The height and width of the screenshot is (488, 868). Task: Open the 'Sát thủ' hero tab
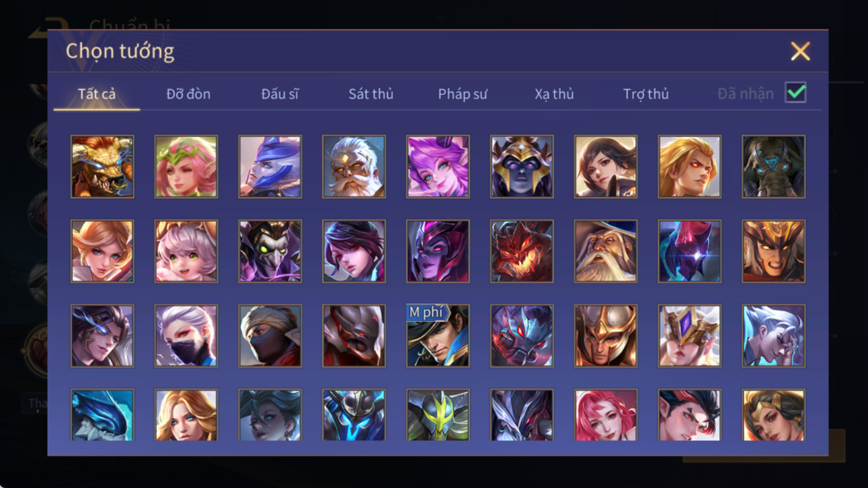[x=370, y=94]
